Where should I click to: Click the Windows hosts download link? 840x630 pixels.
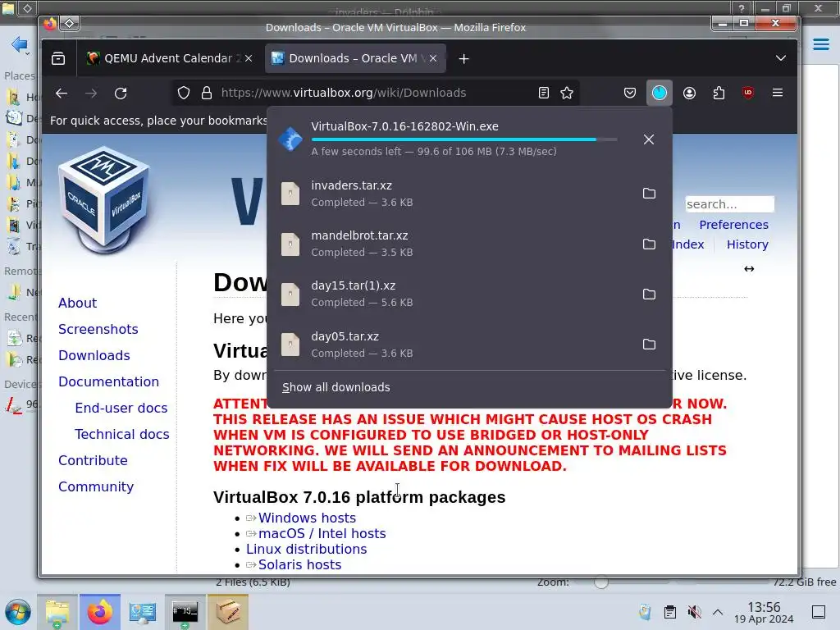coord(307,518)
